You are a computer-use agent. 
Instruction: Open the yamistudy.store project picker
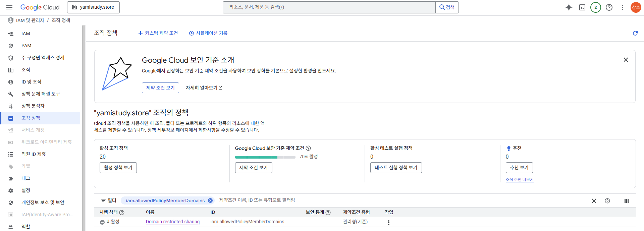pos(93,7)
